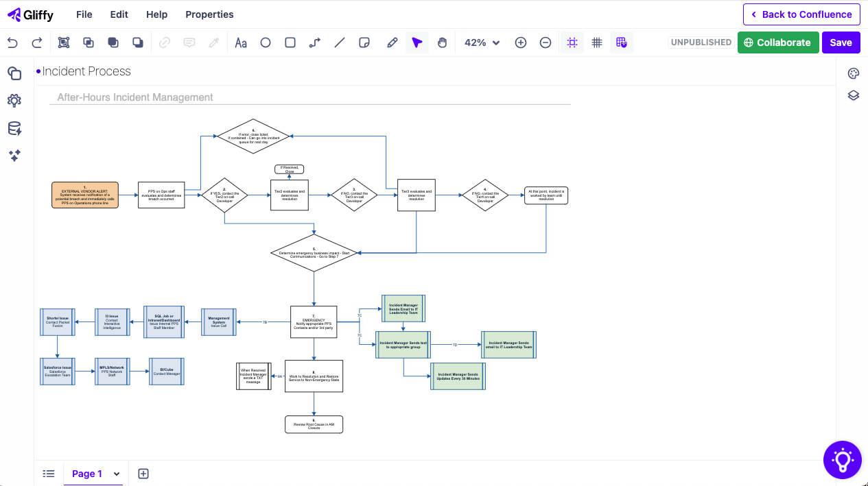Click the Color picker eyedropper icon
The image size is (868, 486).
click(214, 42)
